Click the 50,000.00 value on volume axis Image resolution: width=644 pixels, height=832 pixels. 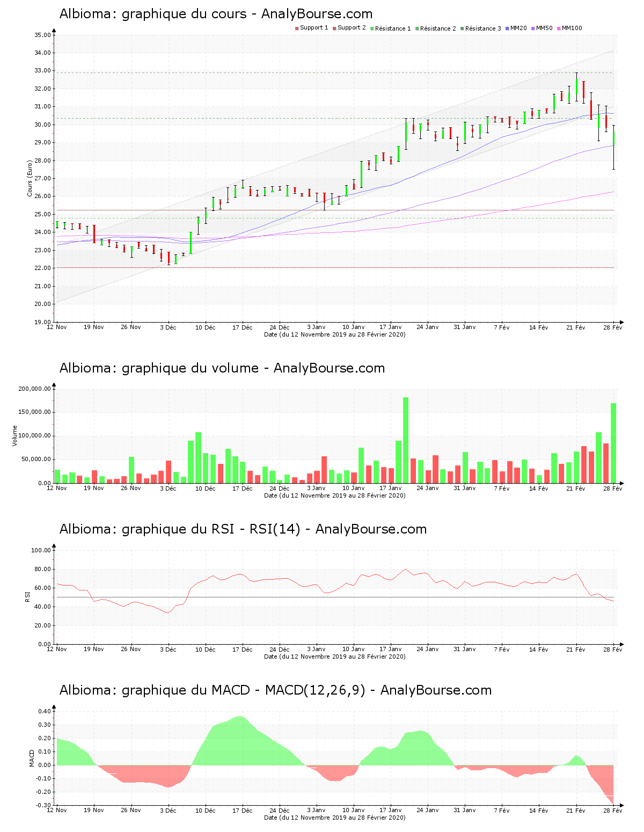36,459
